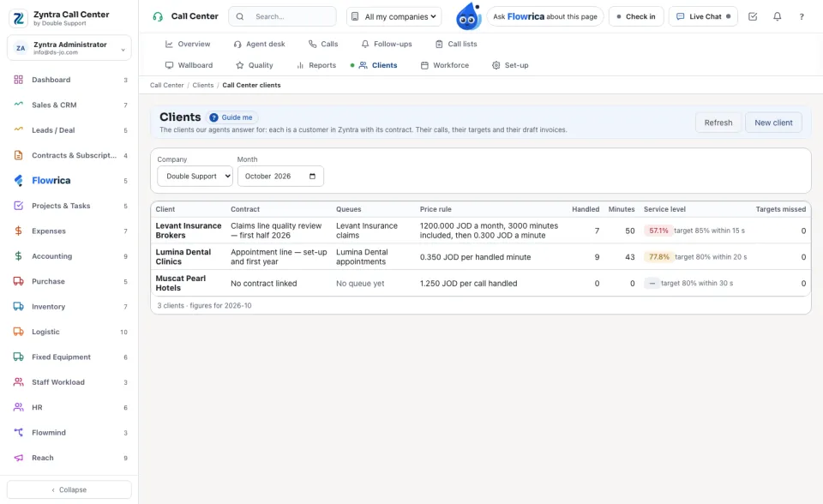Open Accounting in the sidebar

tap(69, 256)
